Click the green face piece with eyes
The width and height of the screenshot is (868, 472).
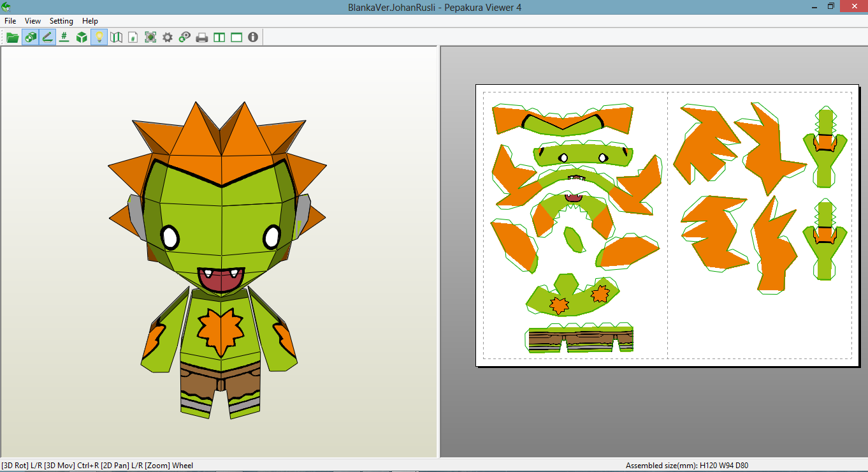[x=582, y=156]
